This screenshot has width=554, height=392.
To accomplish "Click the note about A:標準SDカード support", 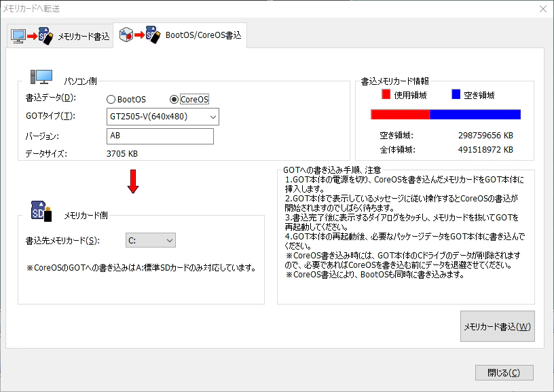I will (141, 268).
